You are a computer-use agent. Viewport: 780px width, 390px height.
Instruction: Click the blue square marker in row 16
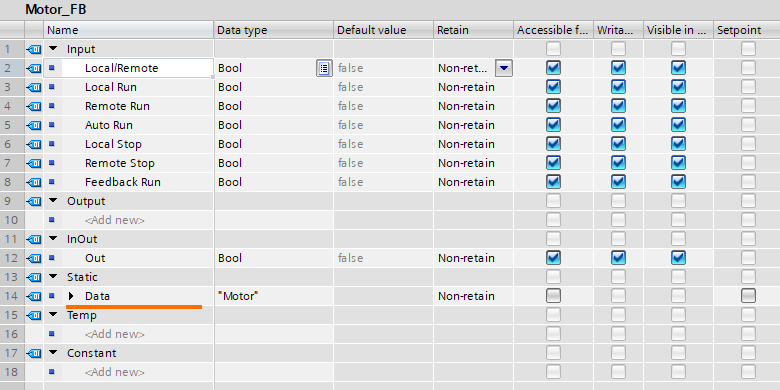52,334
